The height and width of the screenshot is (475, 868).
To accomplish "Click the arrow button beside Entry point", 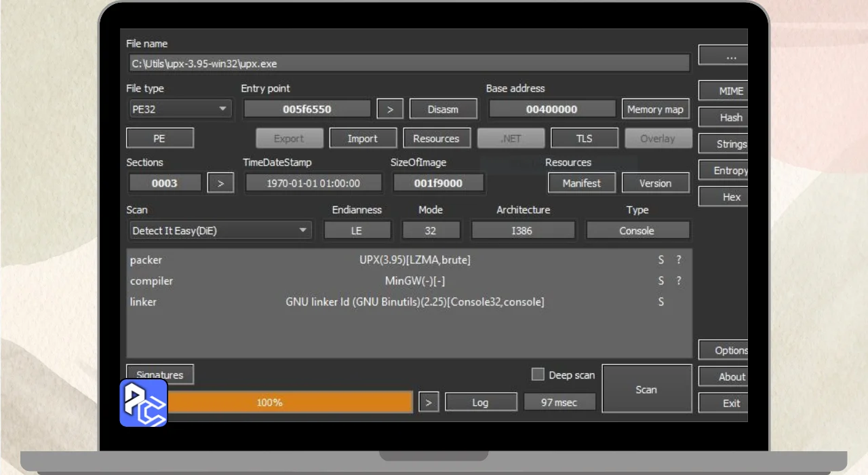I will 390,109.
